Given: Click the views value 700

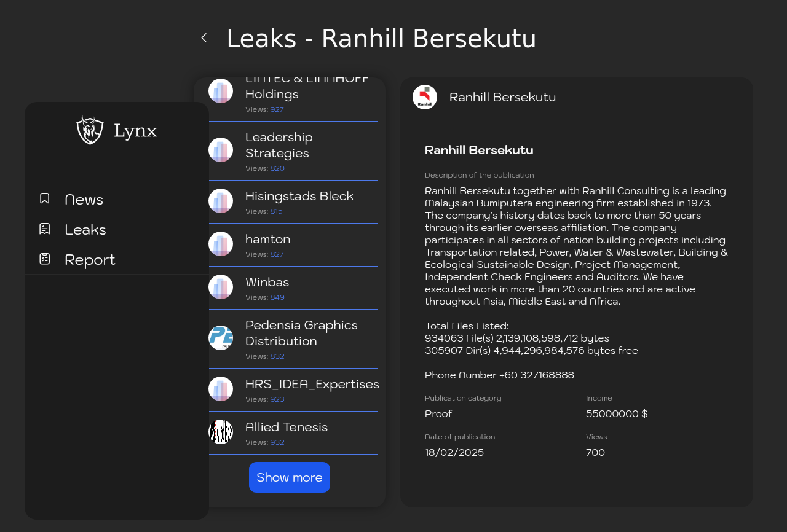Looking at the screenshot, I should point(595,453).
